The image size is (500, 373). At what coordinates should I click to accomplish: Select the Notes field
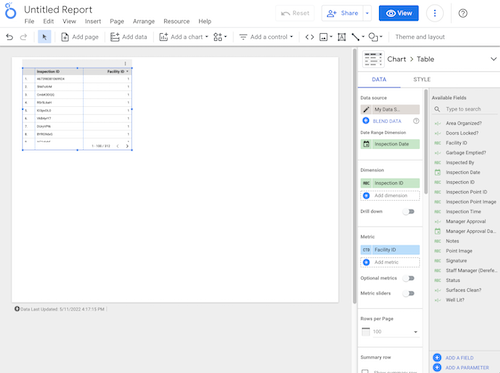(452, 241)
